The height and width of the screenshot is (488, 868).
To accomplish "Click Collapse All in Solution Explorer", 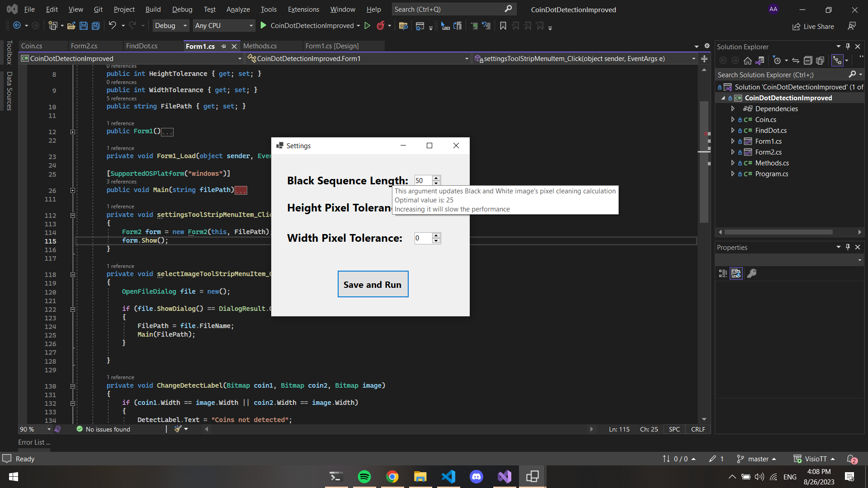I will (808, 61).
